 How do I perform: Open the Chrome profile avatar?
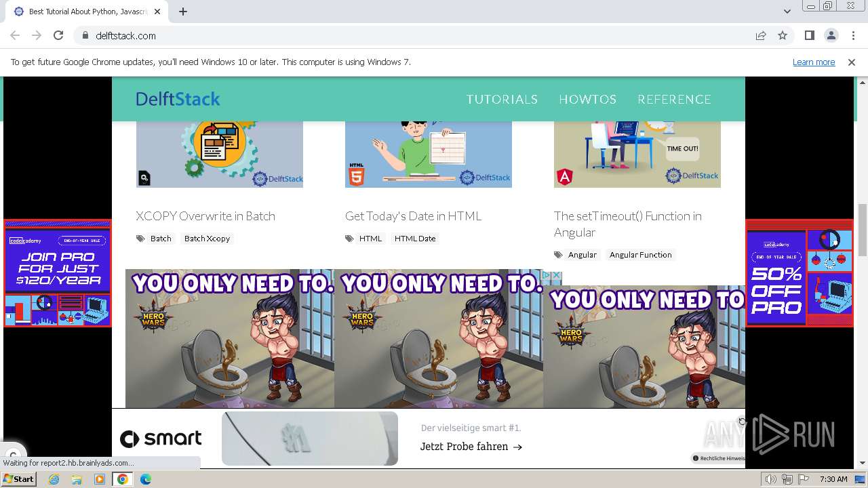(831, 35)
